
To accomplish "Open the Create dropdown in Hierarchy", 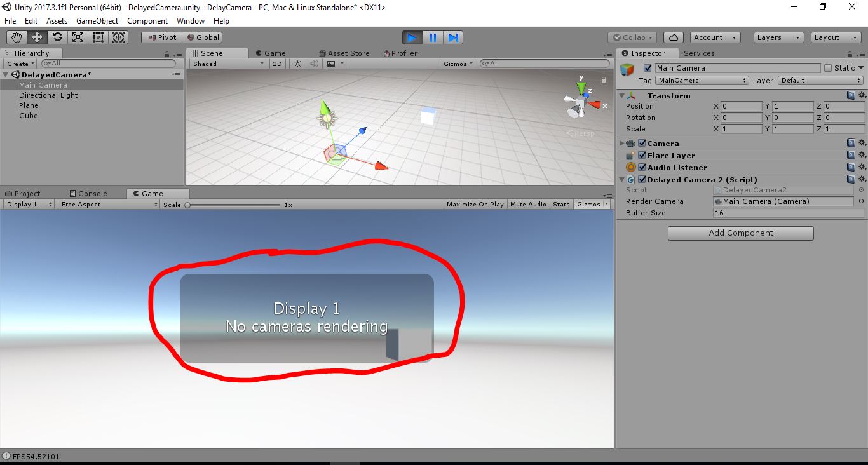I will click(20, 64).
